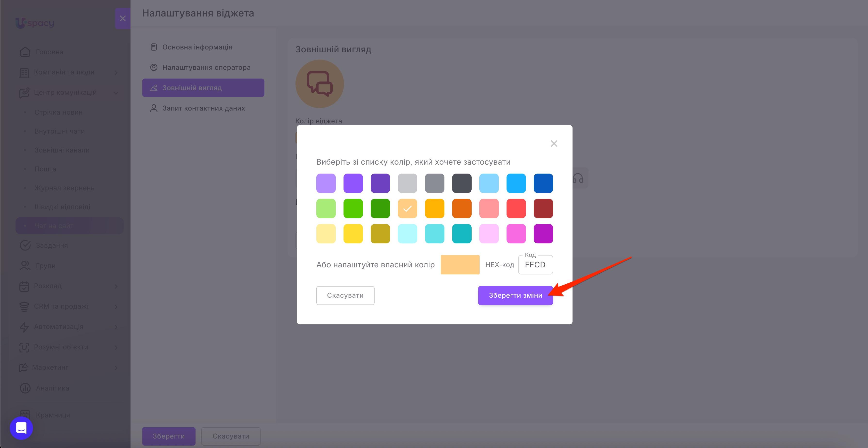Screen dimensions: 868x448
Task: Pick the dark purple color swatch
Action: (380, 183)
